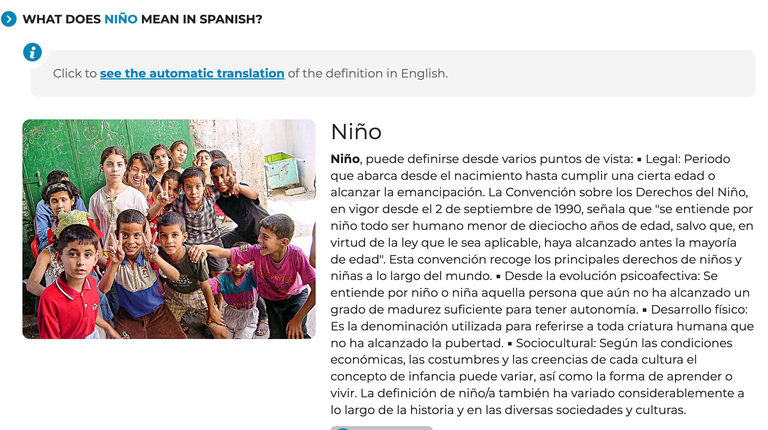Screen dimensions: 768x430
Task: Click the 'MEAN IN SPANISH?' heading text
Action: [202, 19]
